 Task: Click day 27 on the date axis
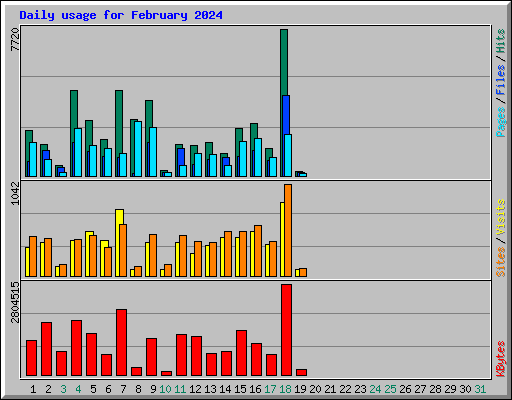420,389
